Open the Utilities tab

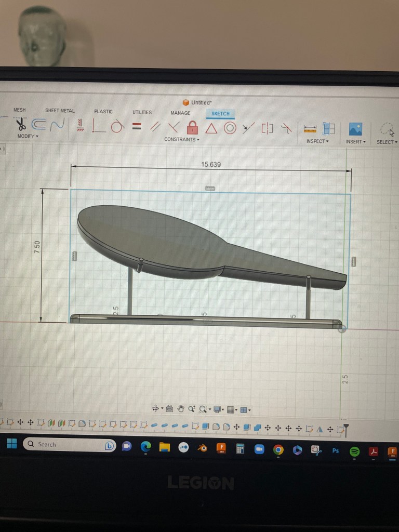142,112
